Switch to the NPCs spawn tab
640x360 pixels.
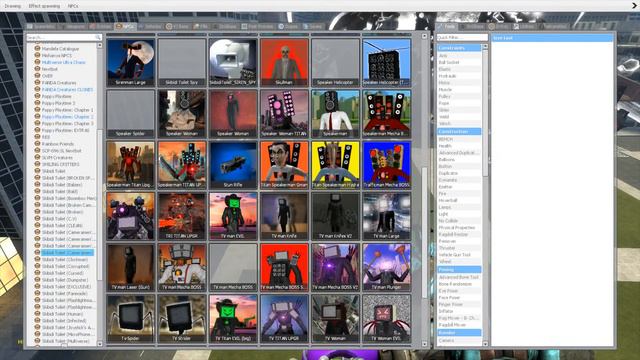[125, 27]
